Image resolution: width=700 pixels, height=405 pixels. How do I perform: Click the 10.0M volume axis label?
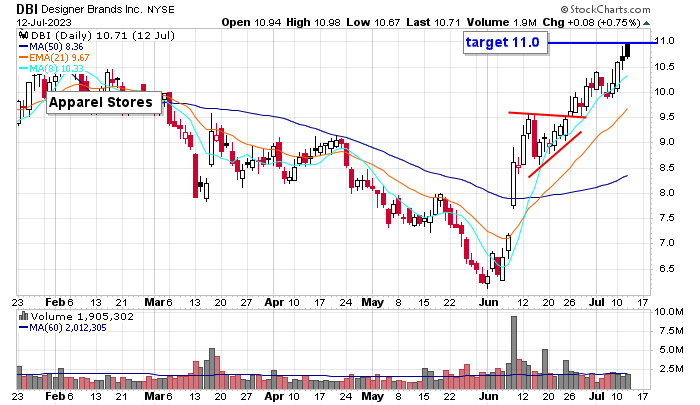(668, 311)
